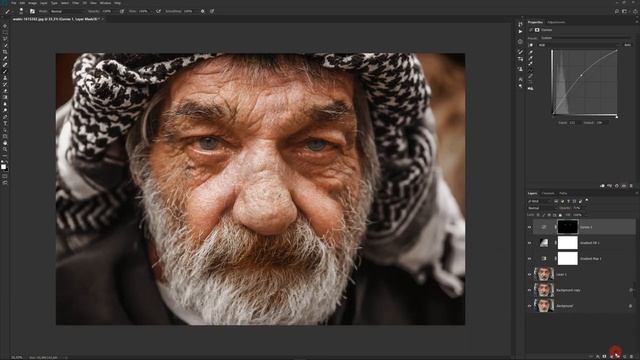Select the Gradient tool
The image size is (640, 360).
[5, 97]
